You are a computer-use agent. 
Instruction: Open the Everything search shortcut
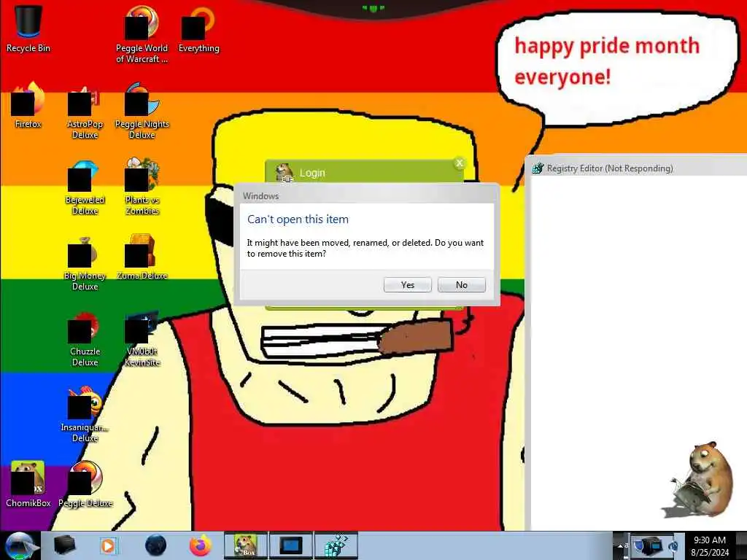[x=198, y=29]
